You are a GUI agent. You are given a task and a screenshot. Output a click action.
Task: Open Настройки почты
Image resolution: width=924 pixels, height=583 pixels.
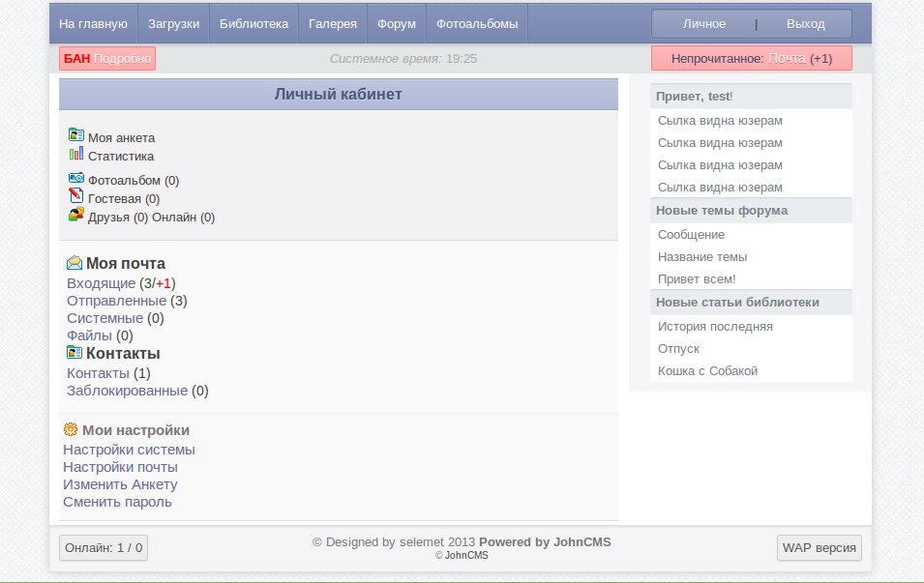(x=120, y=467)
